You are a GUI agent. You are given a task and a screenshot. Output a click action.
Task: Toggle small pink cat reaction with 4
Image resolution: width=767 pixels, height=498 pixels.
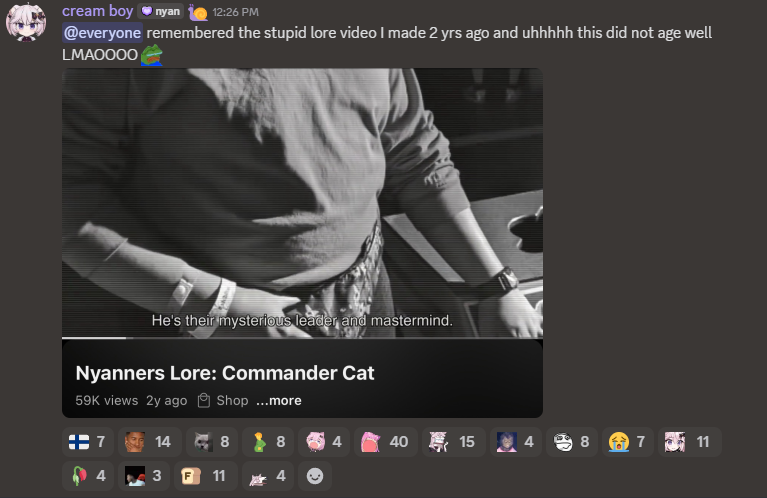click(268, 475)
